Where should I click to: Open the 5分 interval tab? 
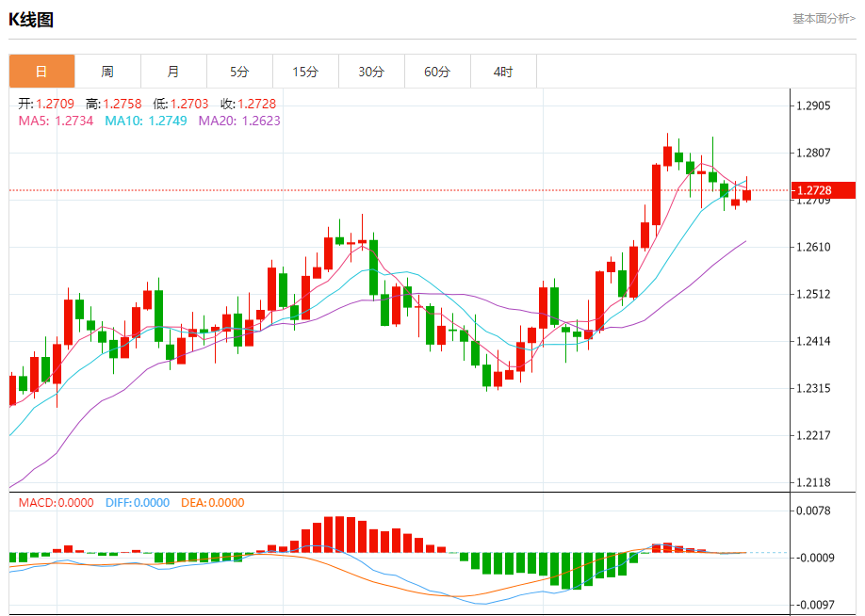[239, 72]
